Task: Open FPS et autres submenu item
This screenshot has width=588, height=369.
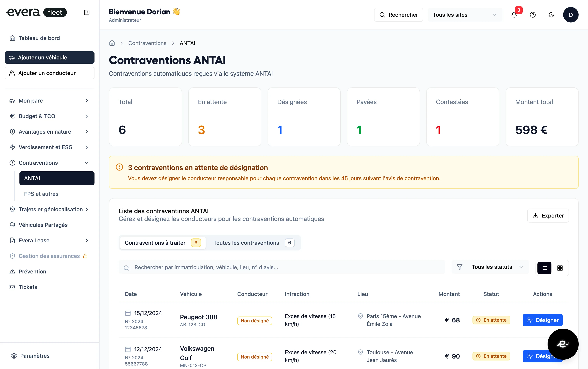Action: click(57, 194)
